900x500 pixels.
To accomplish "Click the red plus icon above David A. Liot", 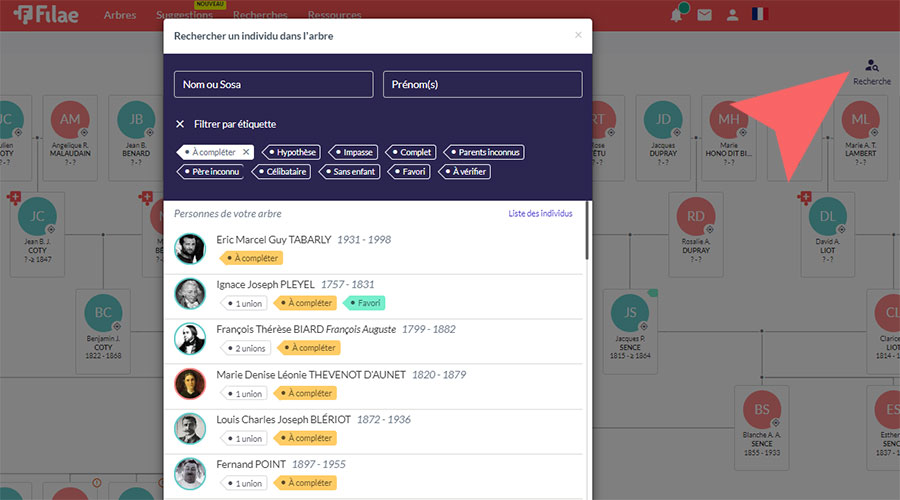I will 803,198.
